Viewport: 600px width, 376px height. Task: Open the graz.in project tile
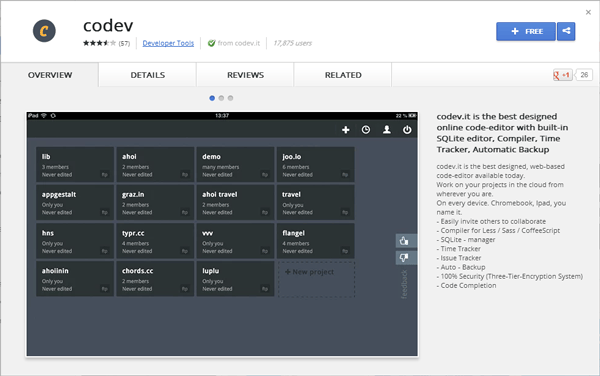(x=155, y=202)
